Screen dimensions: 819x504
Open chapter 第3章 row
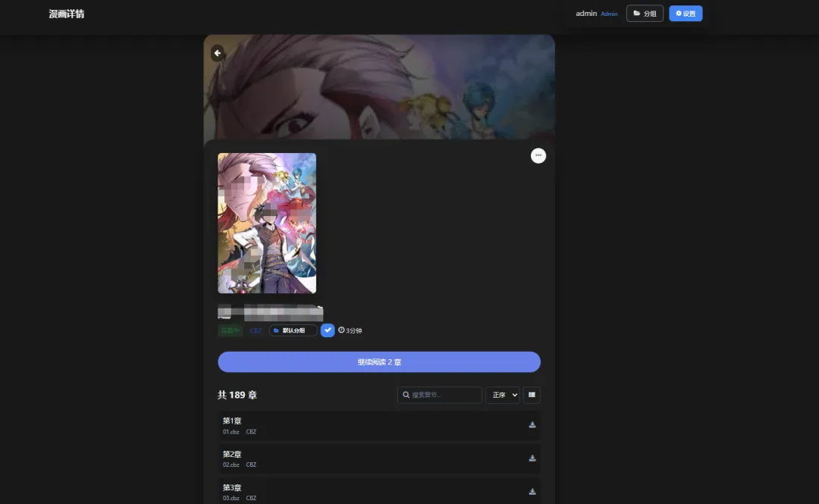[379, 492]
